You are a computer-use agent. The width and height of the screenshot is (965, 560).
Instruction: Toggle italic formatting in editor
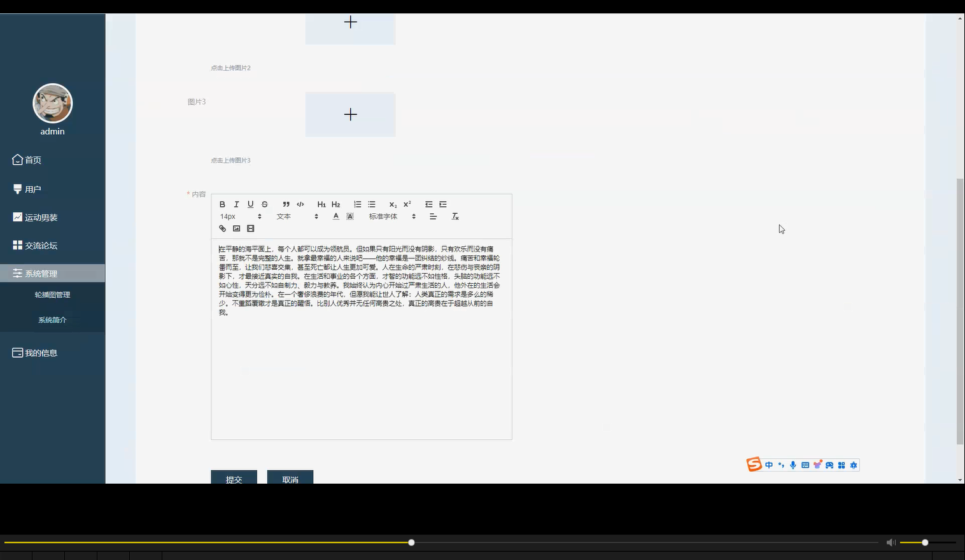(x=236, y=204)
